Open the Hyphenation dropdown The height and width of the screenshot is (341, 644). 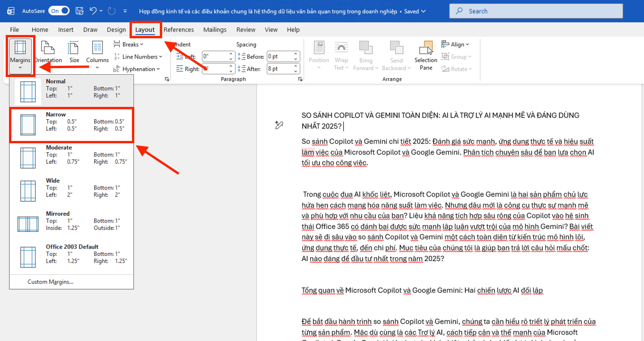[x=135, y=69]
